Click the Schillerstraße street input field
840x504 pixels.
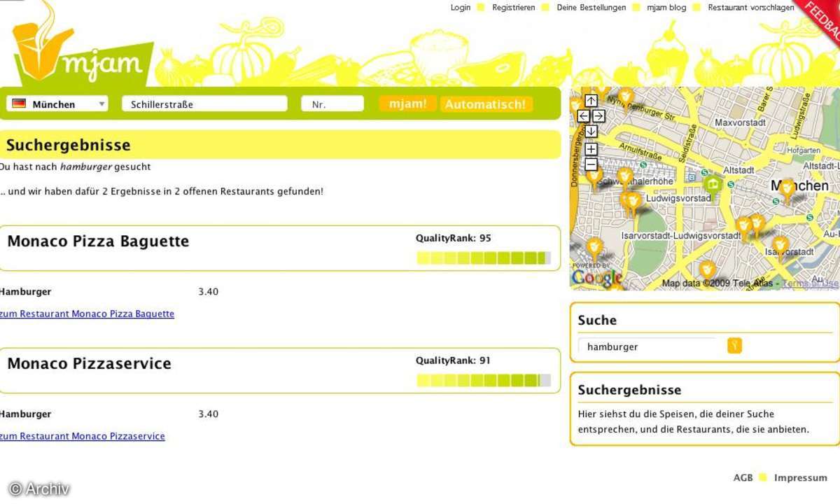click(204, 104)
